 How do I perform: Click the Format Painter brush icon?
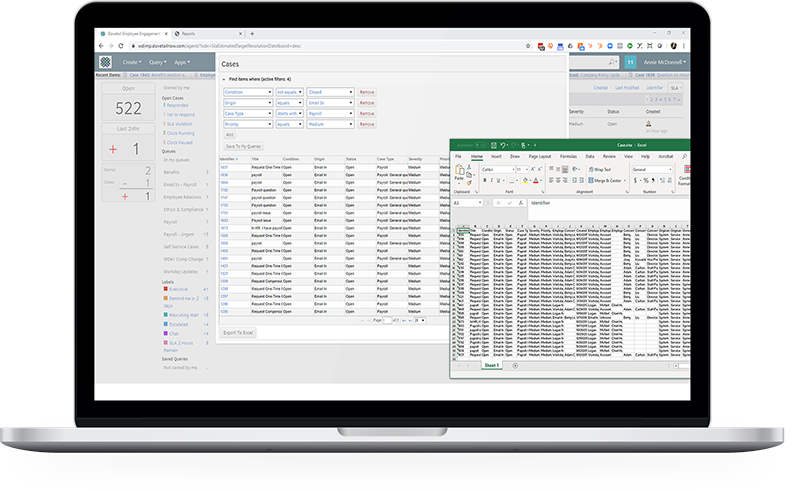point(469,183)
